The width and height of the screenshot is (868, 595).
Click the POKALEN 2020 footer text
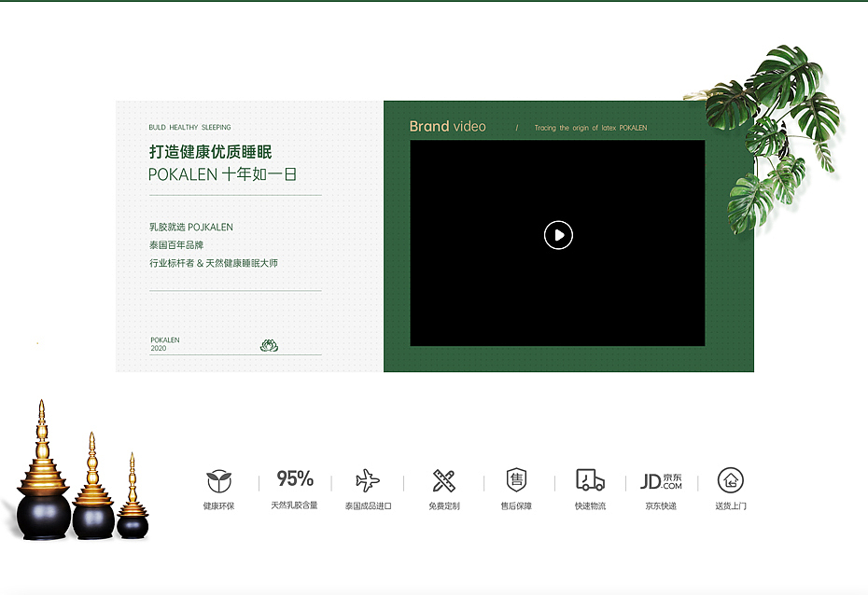coord(165,344)
